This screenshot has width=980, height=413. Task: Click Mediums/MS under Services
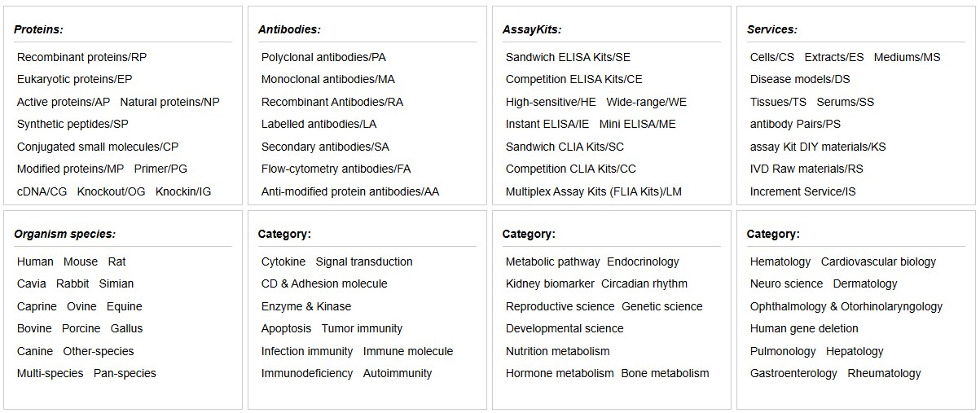click(907, 57)
